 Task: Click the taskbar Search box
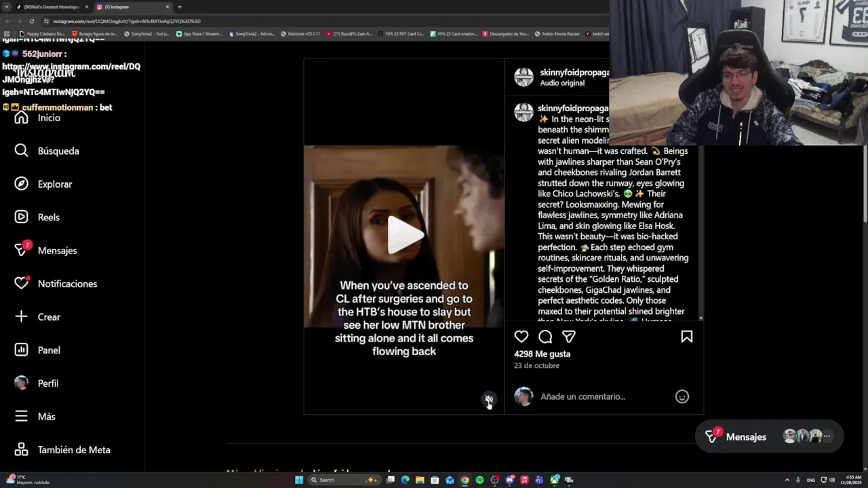pyautogui.click(x=344, y=480)
